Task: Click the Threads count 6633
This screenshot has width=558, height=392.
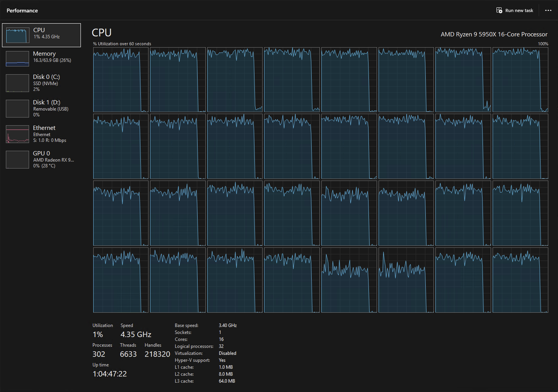Action: [x=128, y=354]
